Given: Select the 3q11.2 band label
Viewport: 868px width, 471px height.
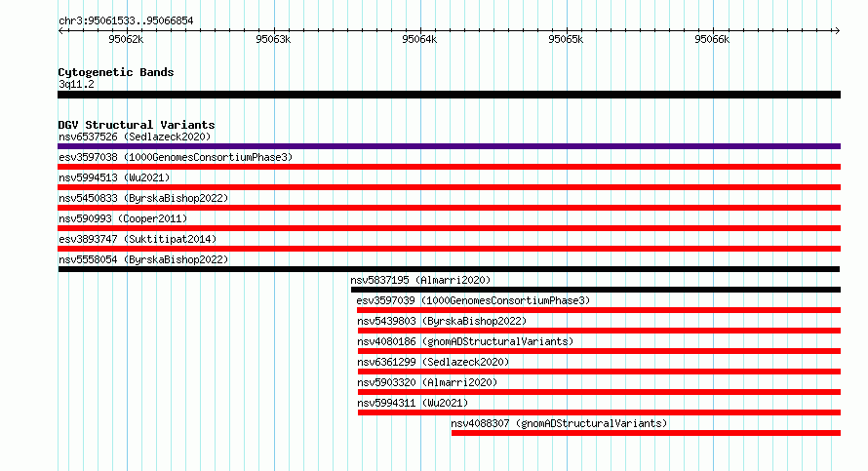Looking at the screenshot, I should tap(76, 84).
